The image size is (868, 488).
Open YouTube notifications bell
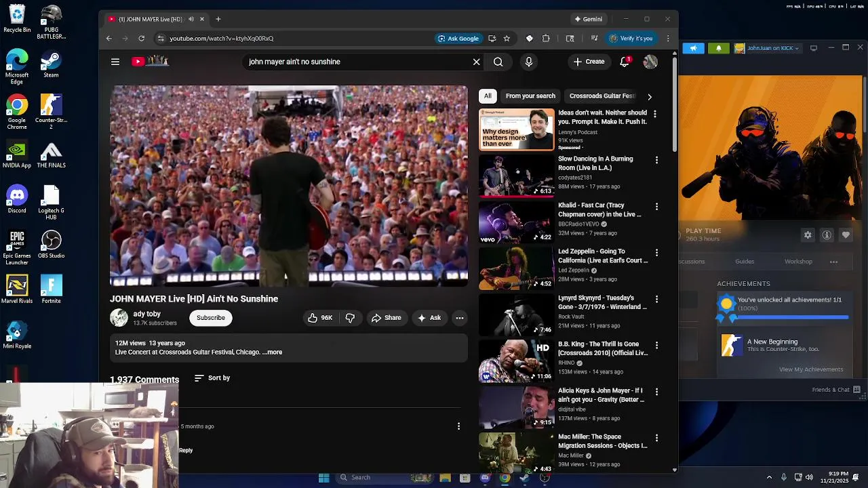[625, 62]
